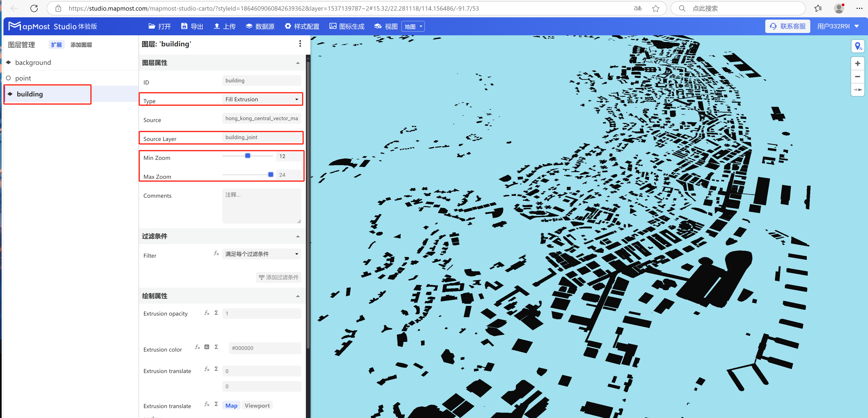Viewport: 868px width, 418px height.
Task: Click the zoom in plus map button
Action: pos(857,63)
